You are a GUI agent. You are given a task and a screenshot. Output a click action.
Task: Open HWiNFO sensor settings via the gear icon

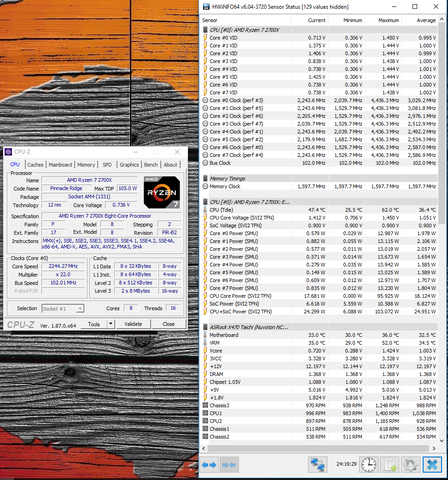tap(410, 464)
